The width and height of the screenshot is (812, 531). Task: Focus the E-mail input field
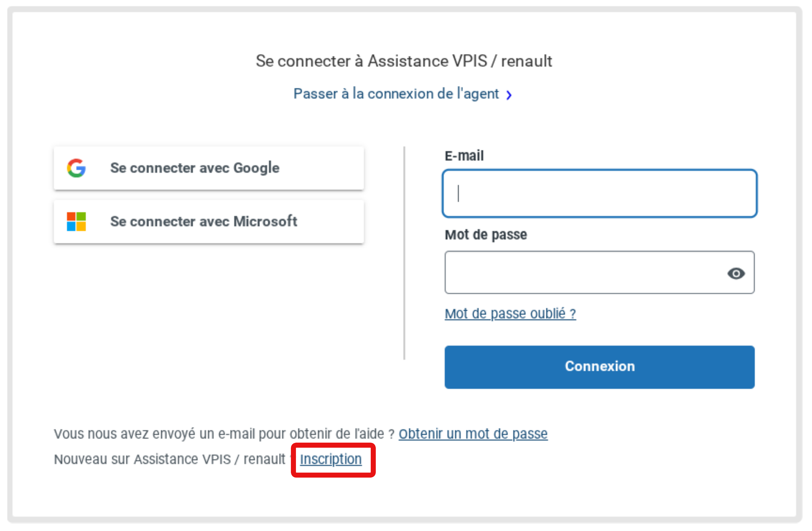(x=599, y=194)
